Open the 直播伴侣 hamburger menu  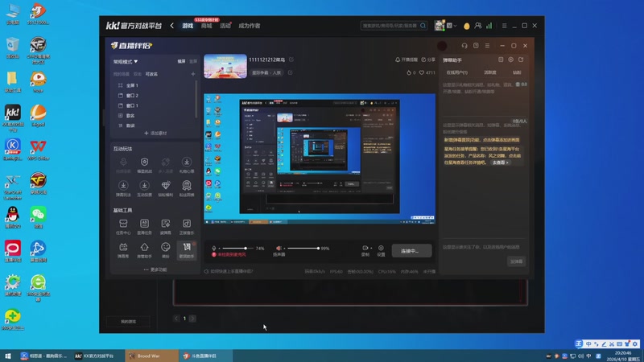tap(487, 46)
